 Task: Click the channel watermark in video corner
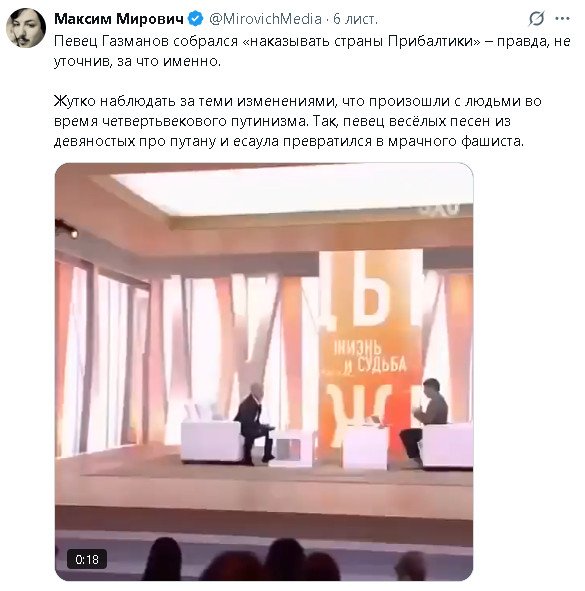click(x=440, y=208)
